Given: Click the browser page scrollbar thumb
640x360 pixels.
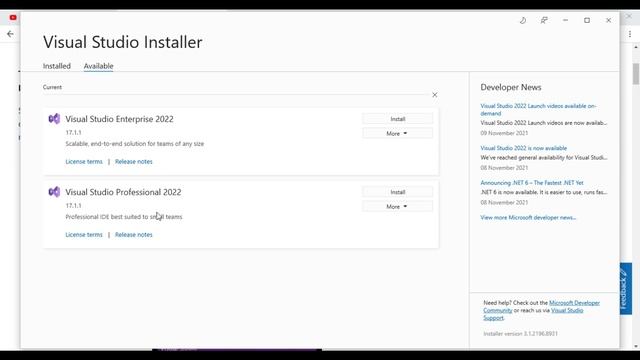Looking at the screenshot, I should pos(636,73).
